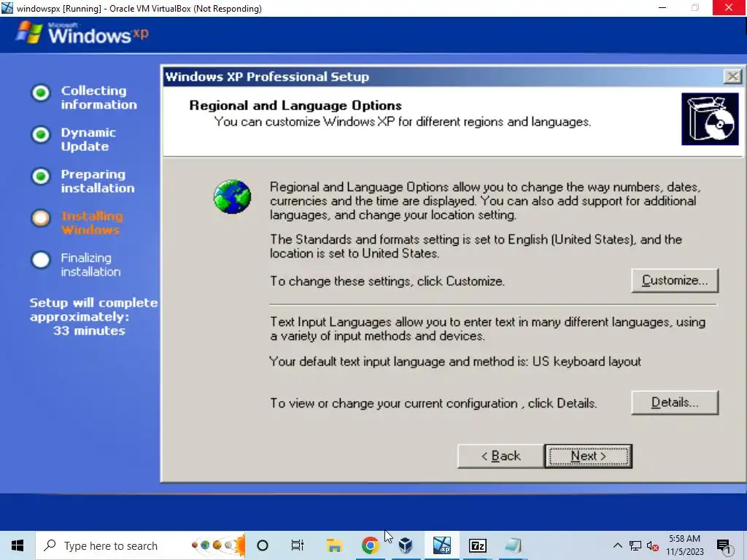Click the Preparing installation step indicator

point(41,176)
